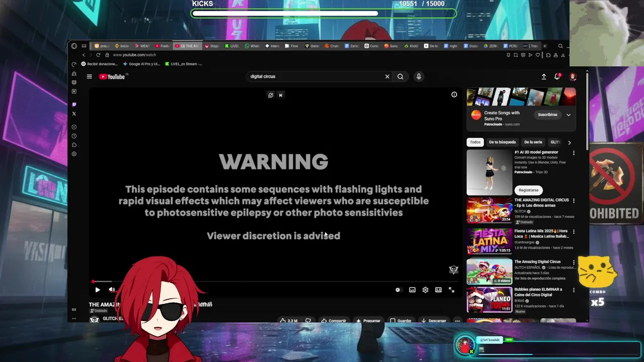Open the X icon in browser sidebar
The width and height of the screenshot is (644, 362).
[74, 114]
